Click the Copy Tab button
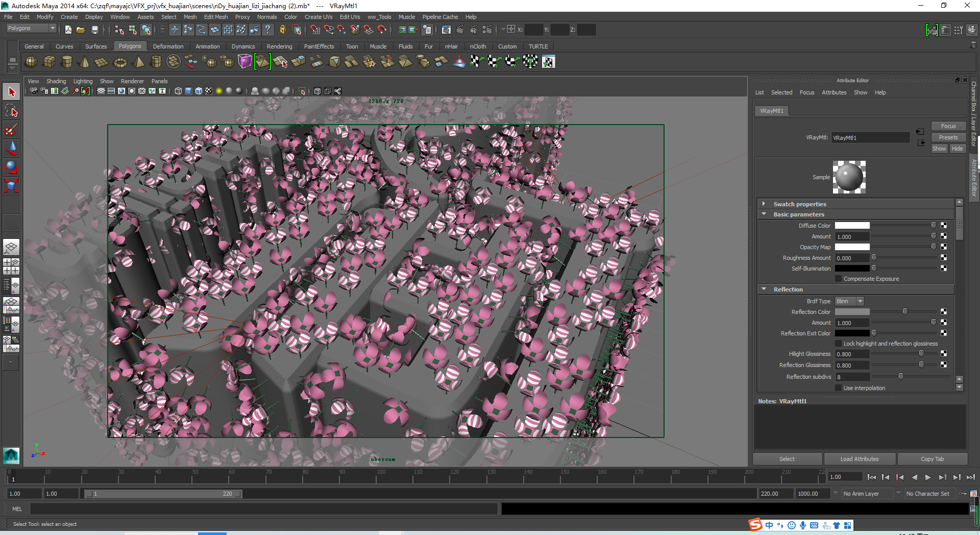 coord(932,459)
